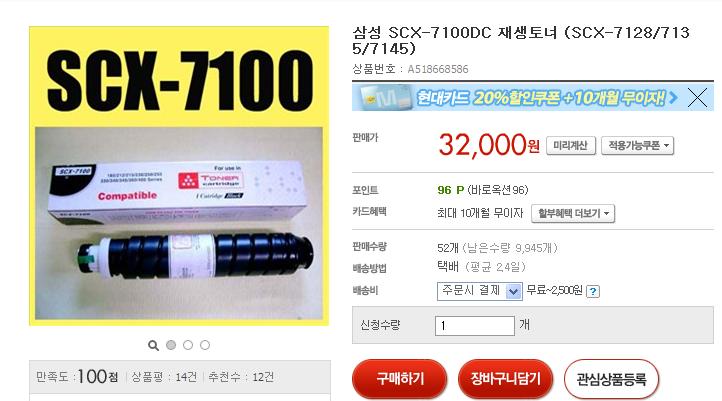Click the SCX-7100 product image
The height and width of the screenshot is (401, 722).
(x=179, y=176)
